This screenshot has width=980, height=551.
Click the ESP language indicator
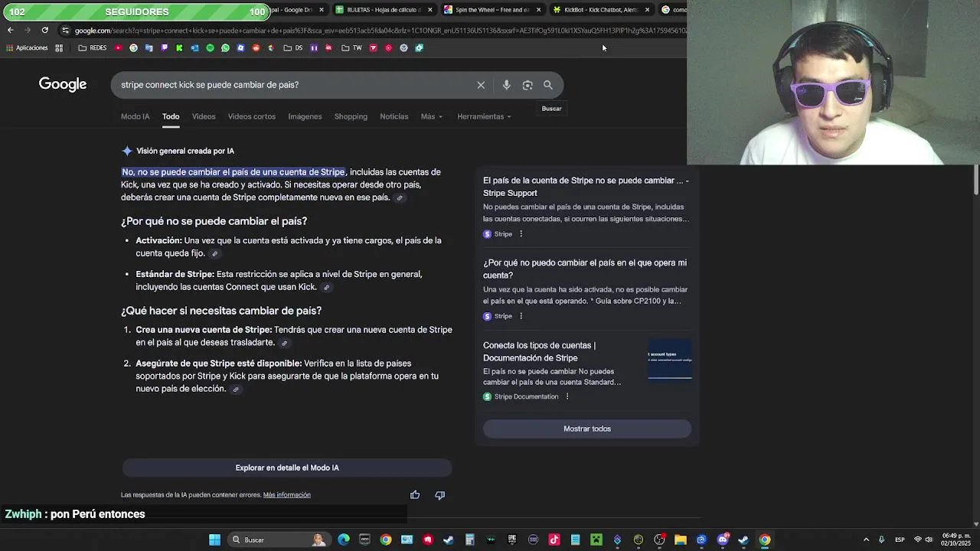(x=900, y=540)
